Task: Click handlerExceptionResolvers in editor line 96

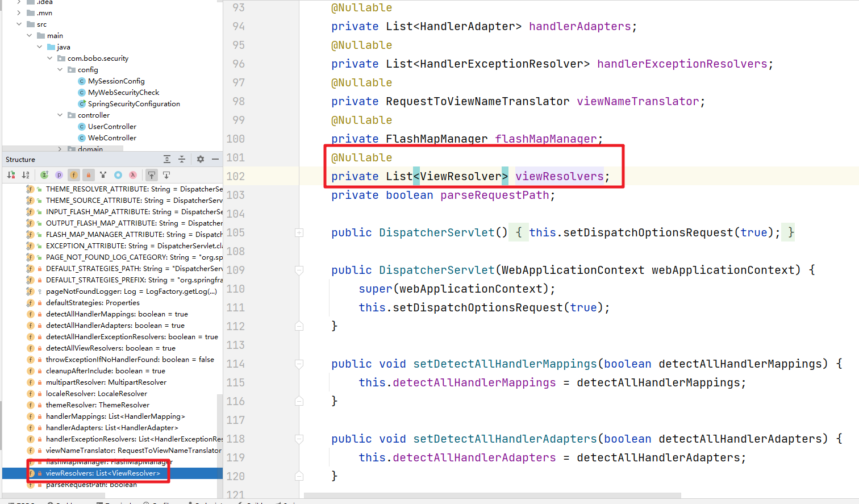Action: pyautogui.click(x=682, y=64)
